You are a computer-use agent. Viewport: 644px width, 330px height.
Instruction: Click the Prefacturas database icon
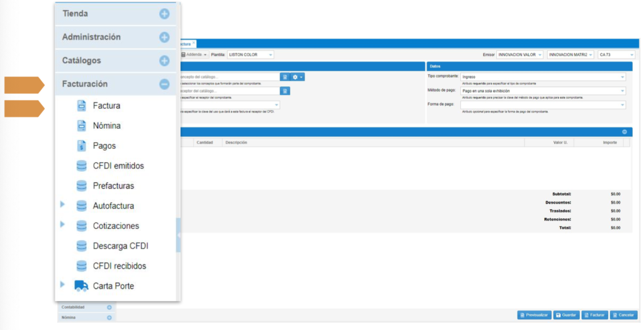point(82,186)
